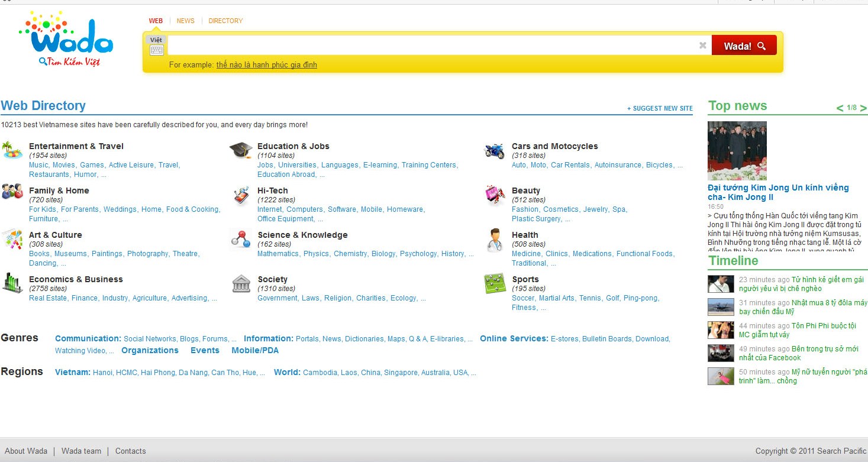This screenshot has height=462, width=868.
Task: Click the example query thế nào là hạnh phúc gia đình
Action: (266, 65)
